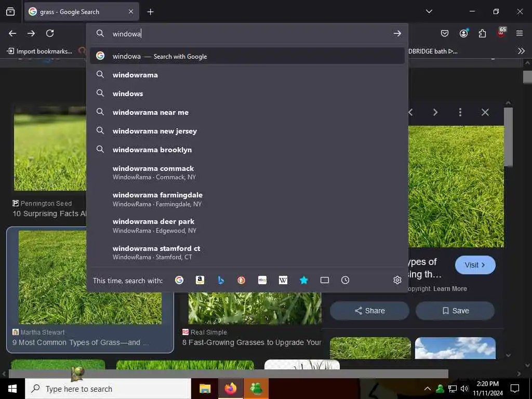Select 'windowrama brooklyn' suggestion

pos(247,149)
